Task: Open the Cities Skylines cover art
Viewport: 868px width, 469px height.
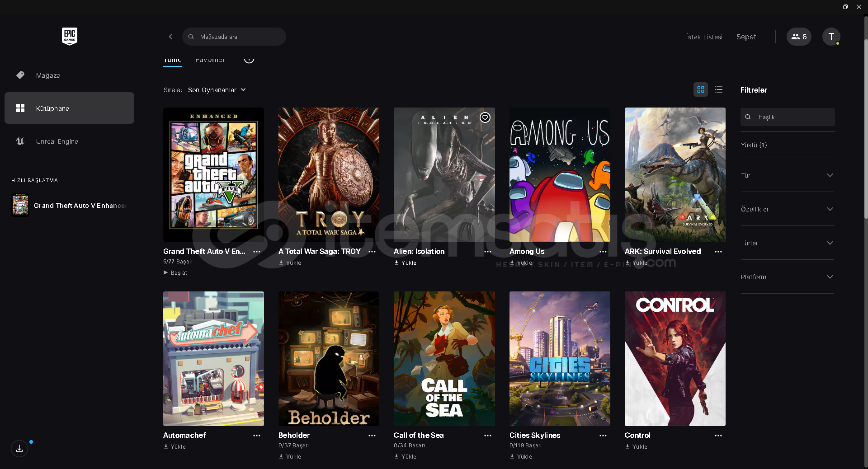Action: pyautogui.click(x=560, y=359)
